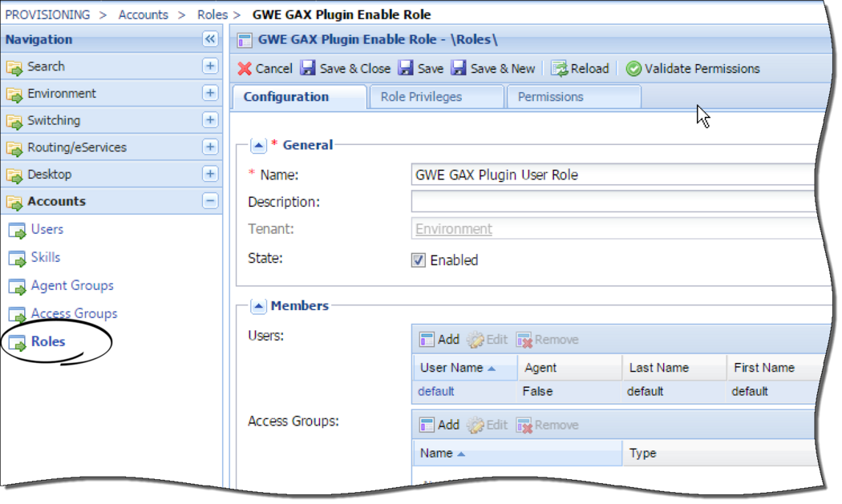Click the Cancel red X icon
This screenshot has width=842, height=504.
click(x=245, y=69)
